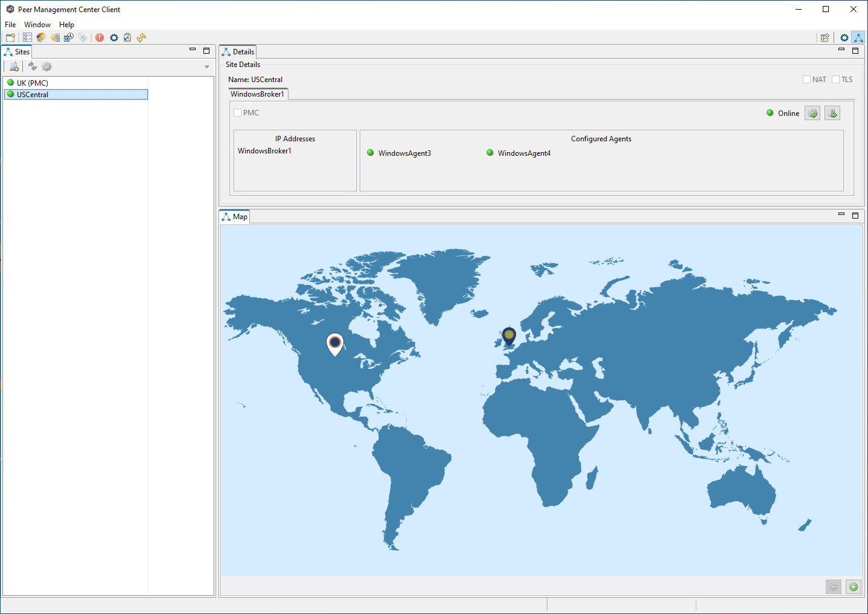
Task: Select UK (PMC) in the sites list
Action: (32, 83)
